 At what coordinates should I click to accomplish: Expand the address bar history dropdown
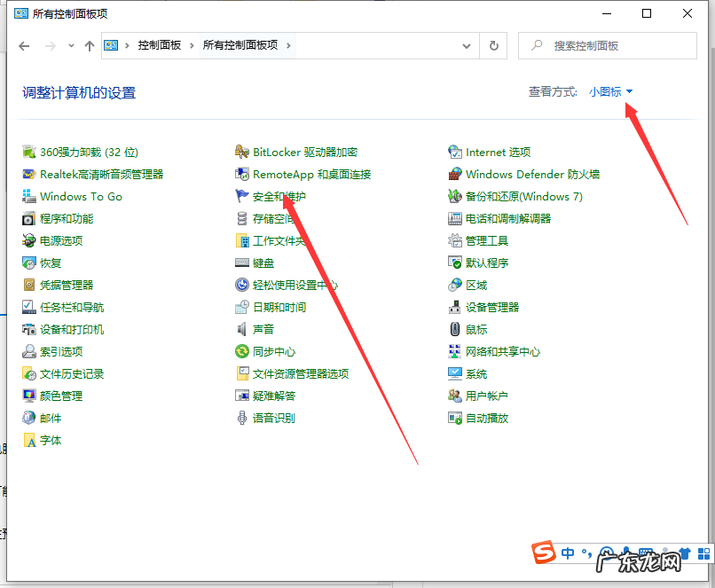(x=465, y=45)
